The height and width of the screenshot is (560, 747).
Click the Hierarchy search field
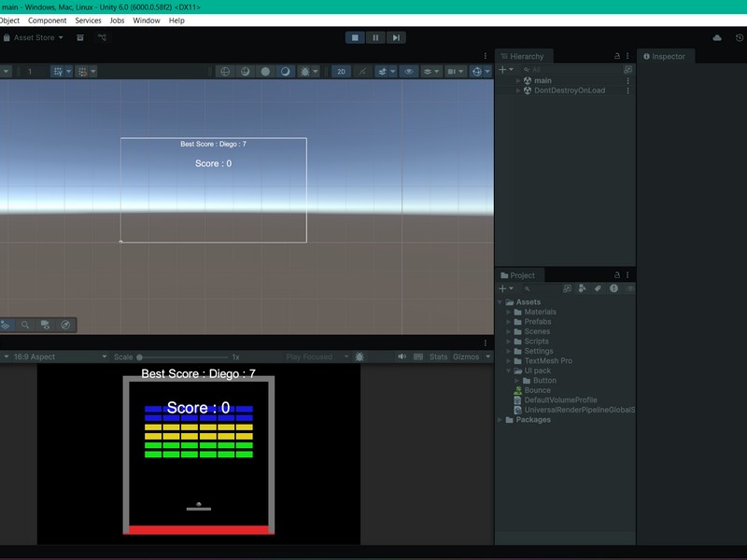tap(570, 70)
